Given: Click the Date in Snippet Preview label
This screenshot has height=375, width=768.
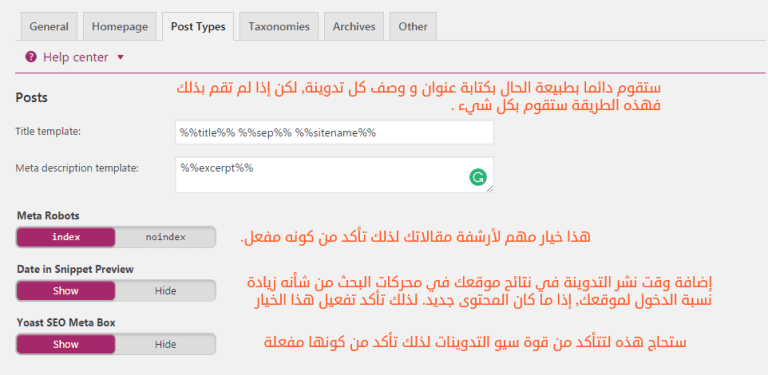Looking at the screenshot, I should [75, 269].
